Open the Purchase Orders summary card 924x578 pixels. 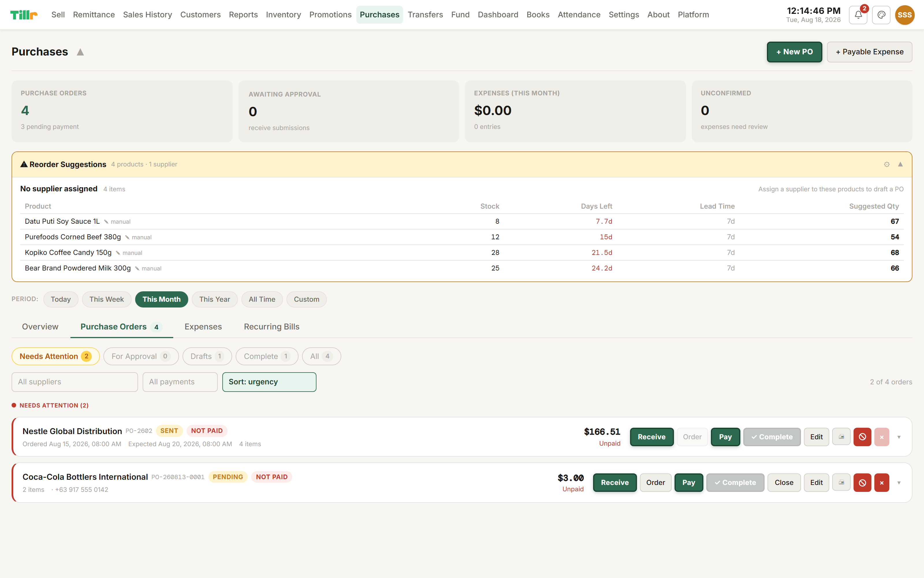click(122, 111)
